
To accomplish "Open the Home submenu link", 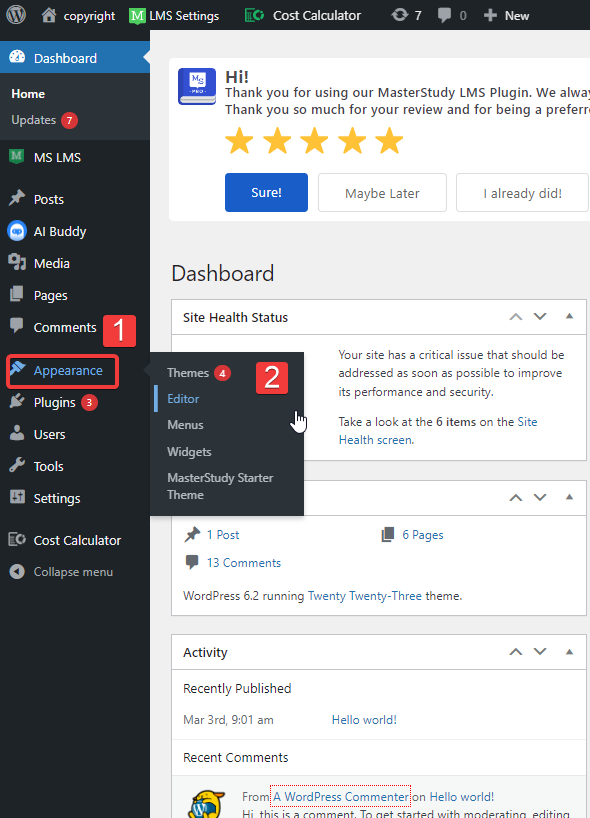I will (28, 94).
